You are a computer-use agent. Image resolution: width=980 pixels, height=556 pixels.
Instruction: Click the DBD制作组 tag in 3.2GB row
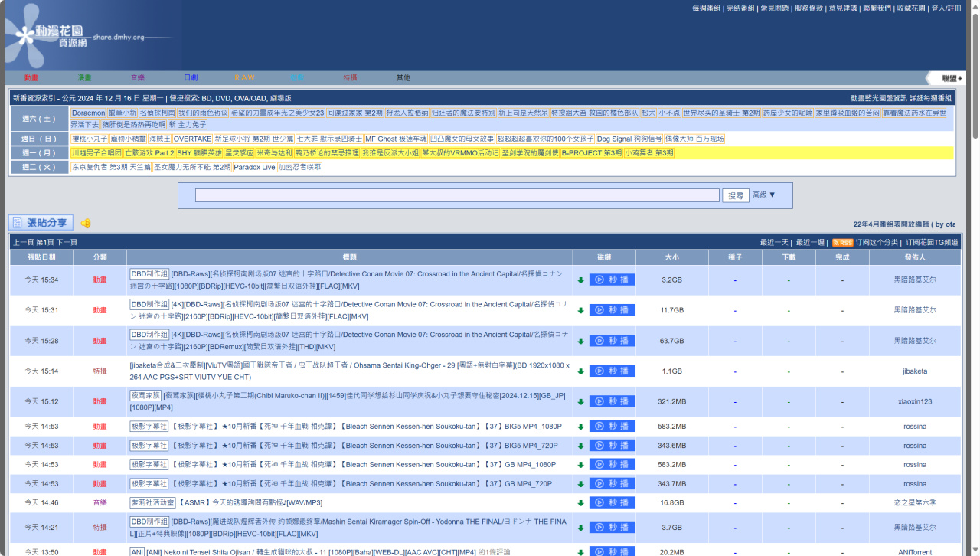[149, 273]
